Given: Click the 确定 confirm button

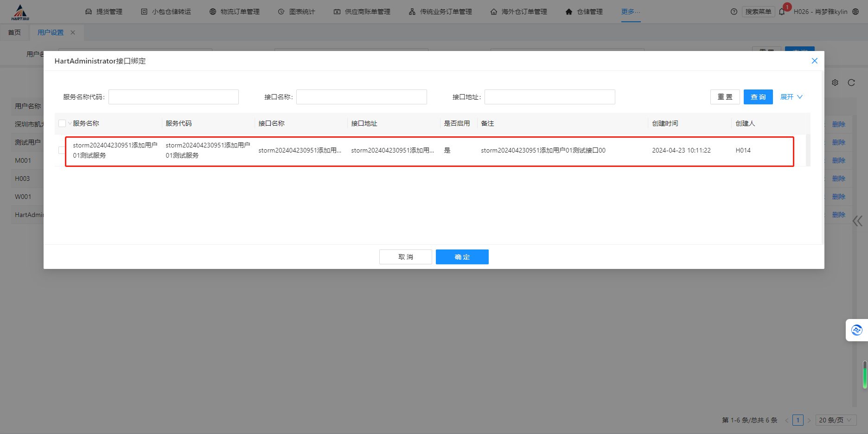Looking at the screenshot, I should (462, 257).
